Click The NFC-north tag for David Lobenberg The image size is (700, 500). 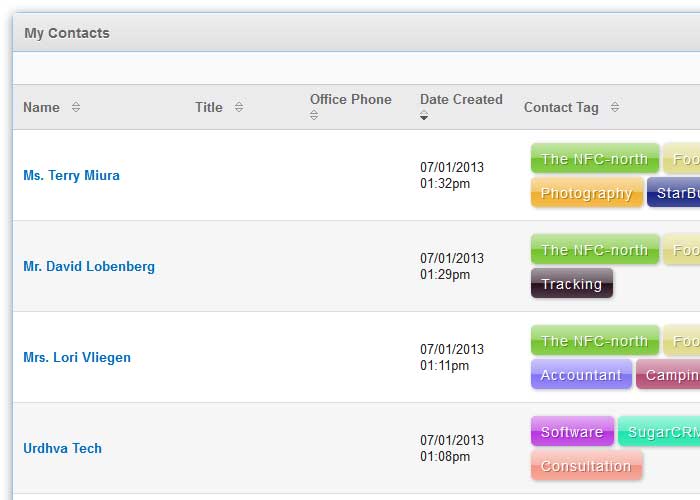pyautogui.click(x=595, y=250)
